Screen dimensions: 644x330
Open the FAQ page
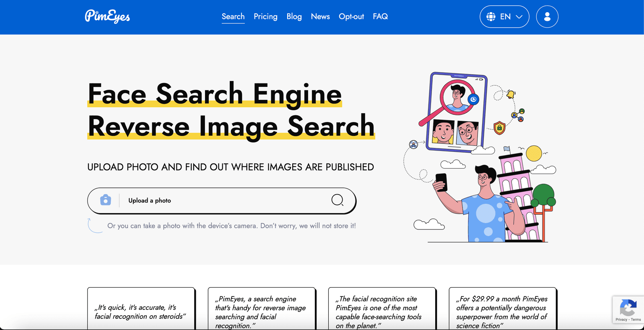pyautogui.click(x=380, y=16)
